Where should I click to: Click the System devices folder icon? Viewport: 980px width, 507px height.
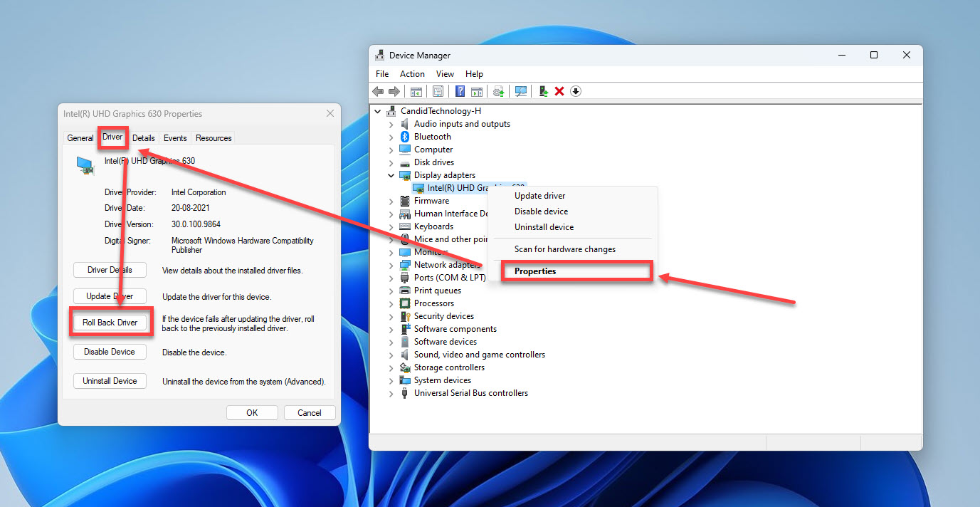tap(405, 380)
